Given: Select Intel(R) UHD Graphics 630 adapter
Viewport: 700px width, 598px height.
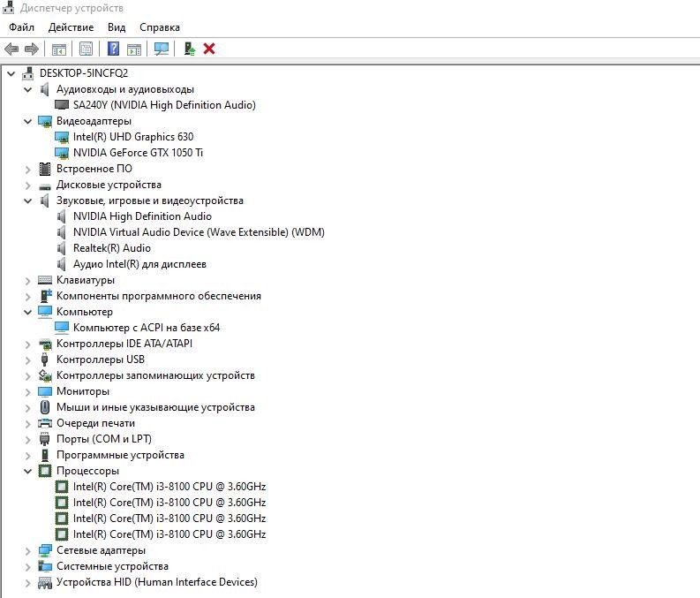Looking at the screenshot, I should tap(133, 137).
